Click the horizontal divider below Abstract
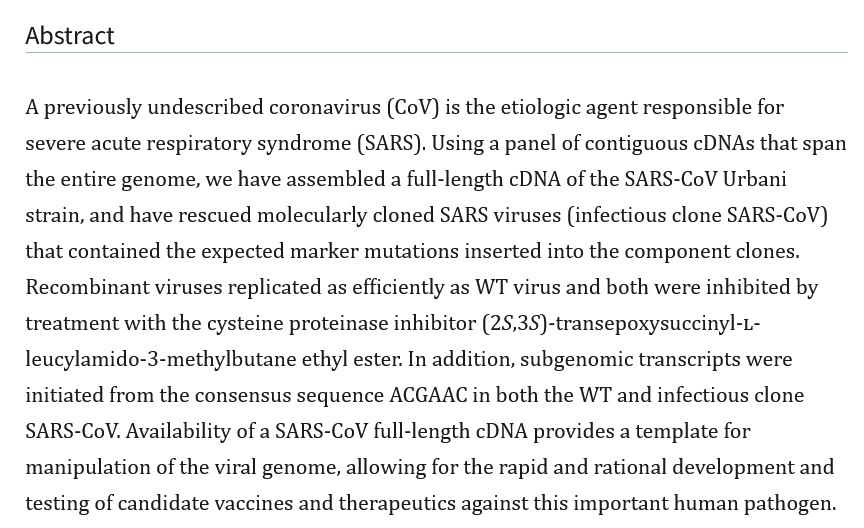Viewport: 864px width, 528px height. click(436, 52)
